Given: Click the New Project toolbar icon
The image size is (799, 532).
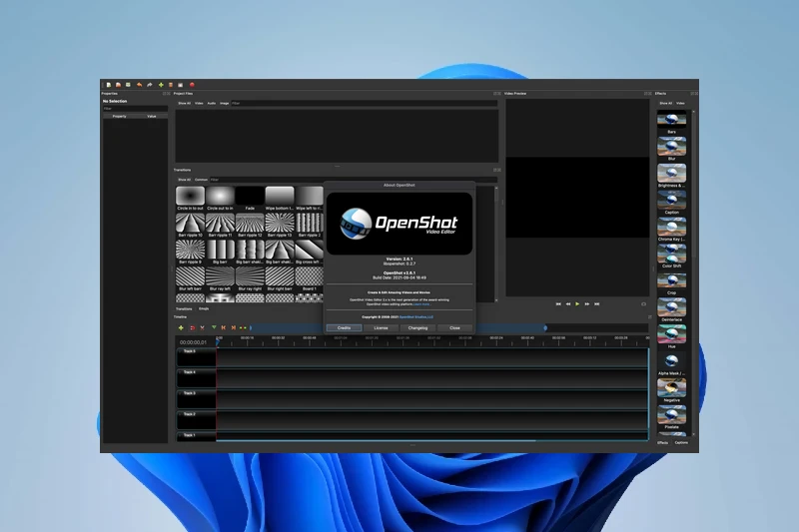Looking at the screenshot, I should (109, 85).
